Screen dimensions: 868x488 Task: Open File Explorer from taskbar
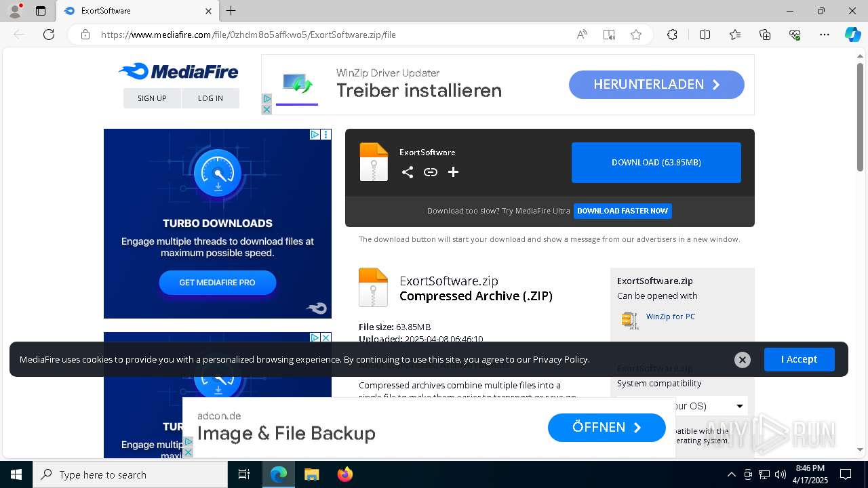click(311, 474)
